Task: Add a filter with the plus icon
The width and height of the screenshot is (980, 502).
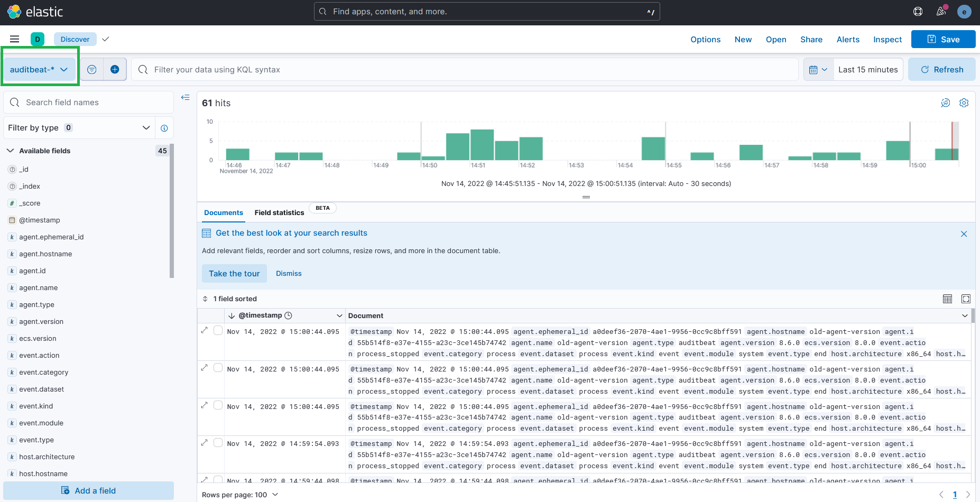Action: tap(115, 69)
